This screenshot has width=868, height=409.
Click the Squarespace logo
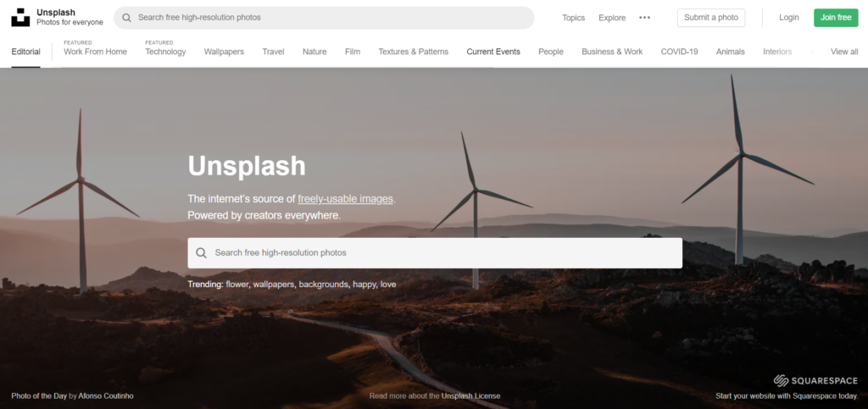tap(815, 380)
